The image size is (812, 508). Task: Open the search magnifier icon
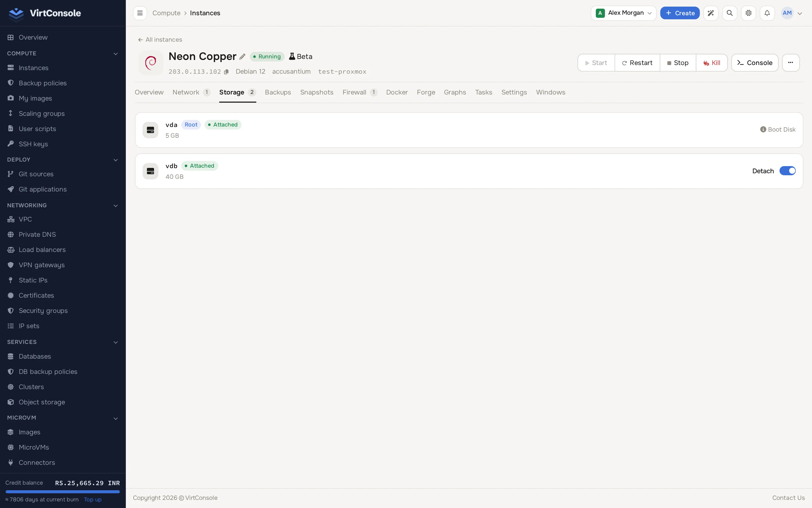click(730, 13)
